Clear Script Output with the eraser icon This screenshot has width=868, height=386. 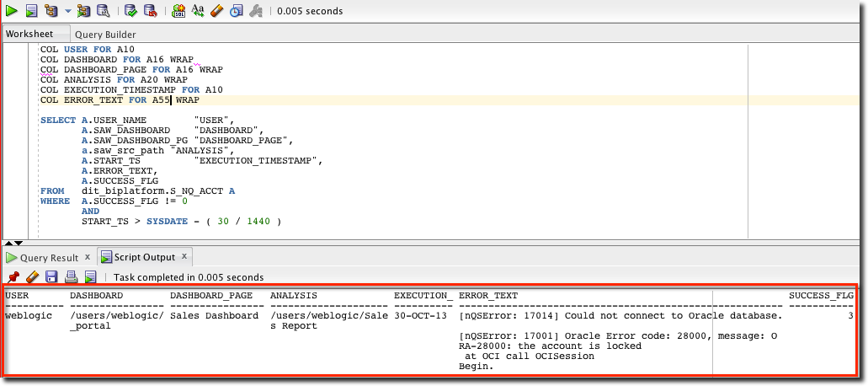pyautogui.click(x=33, y=276)
